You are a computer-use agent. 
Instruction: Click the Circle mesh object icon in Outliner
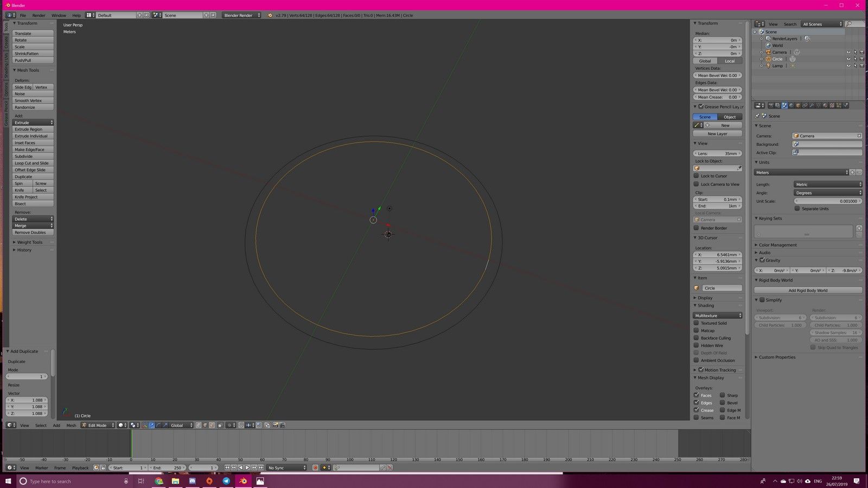(x=768, y=59)
